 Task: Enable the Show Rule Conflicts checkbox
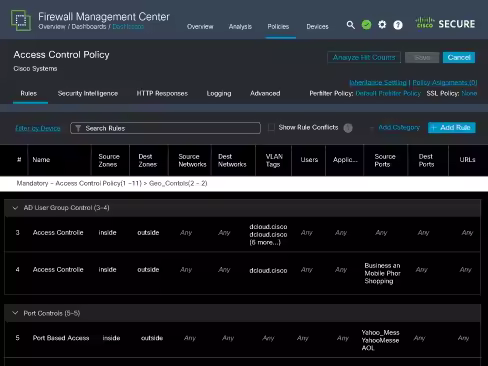click(x=271, y=127)
